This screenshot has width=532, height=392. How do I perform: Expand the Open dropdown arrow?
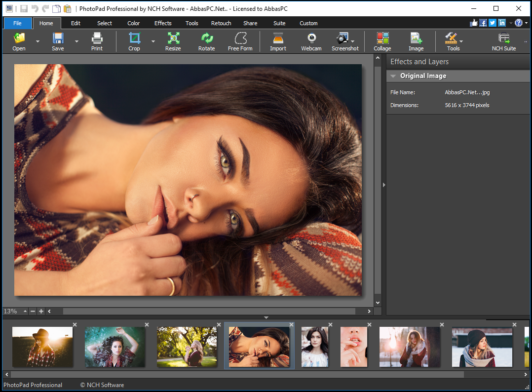tap(38, 41)
